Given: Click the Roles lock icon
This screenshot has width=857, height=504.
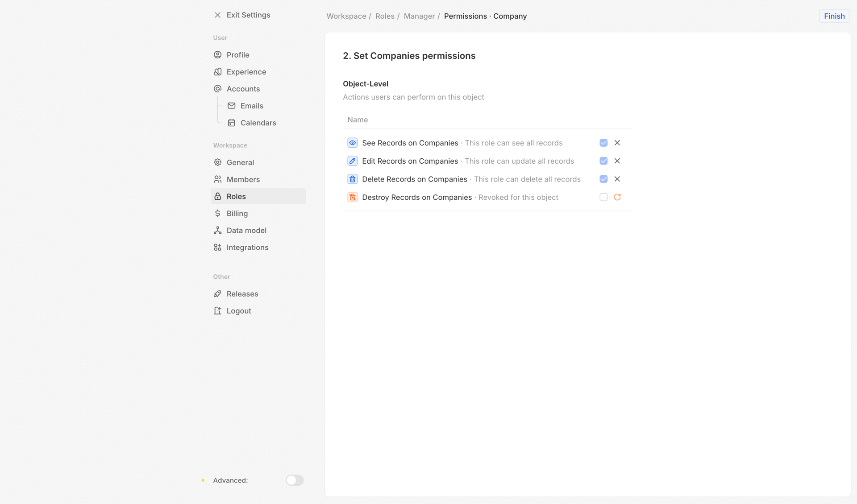Looking at the screenshot, I should click(x=217, y=196).
